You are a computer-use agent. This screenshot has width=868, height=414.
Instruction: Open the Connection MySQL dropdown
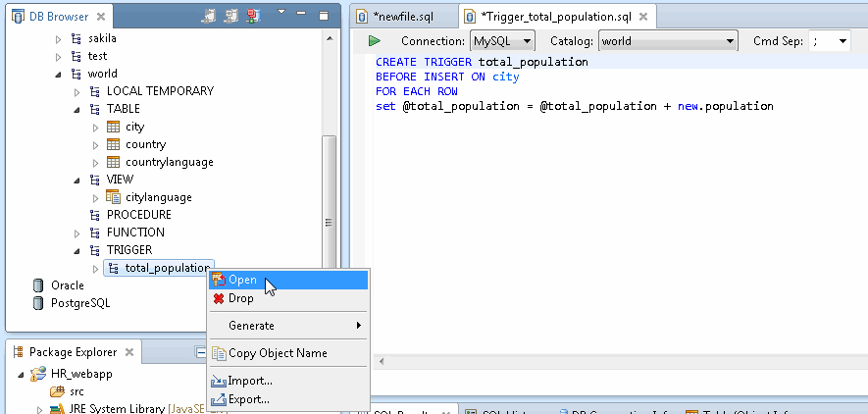tap(527, 41)
